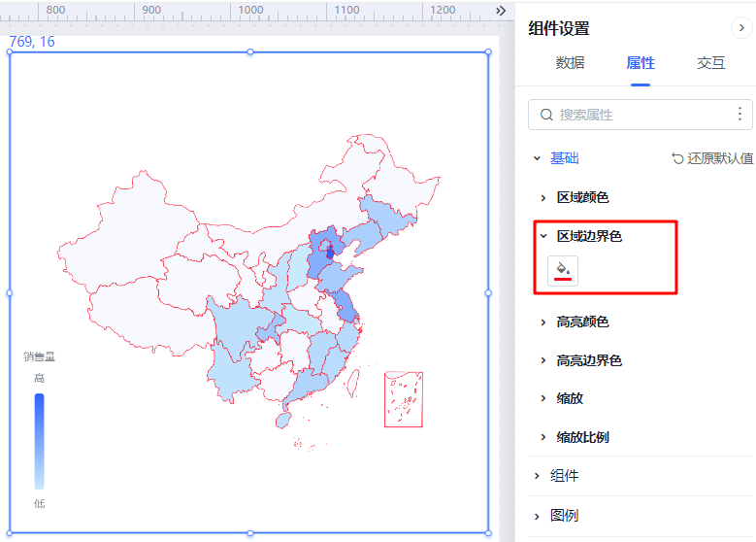Expand the 区域颜色 property
The image size is (756, 542).
[x=543, y=198]
